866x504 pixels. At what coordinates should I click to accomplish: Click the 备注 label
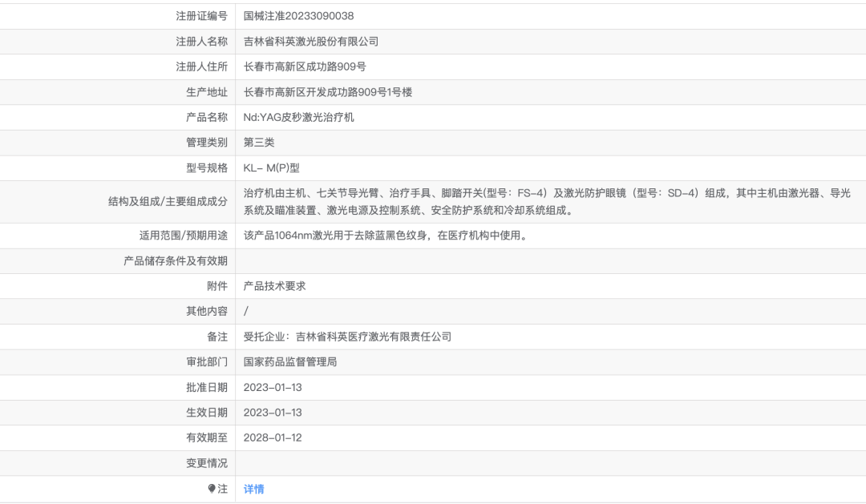point(217,337)
